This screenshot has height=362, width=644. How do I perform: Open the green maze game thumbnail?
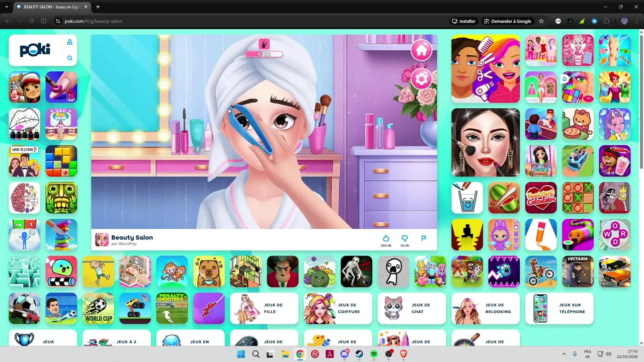click(x=25, y=271)
